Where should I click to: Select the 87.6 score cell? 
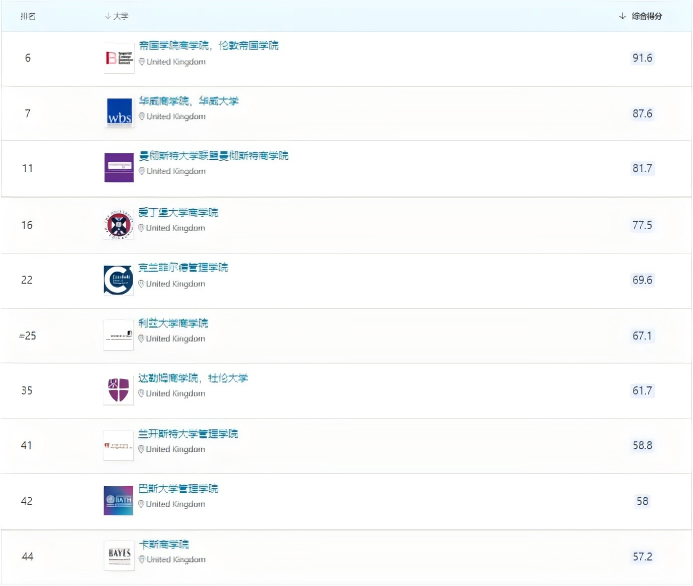pos(642,114)
